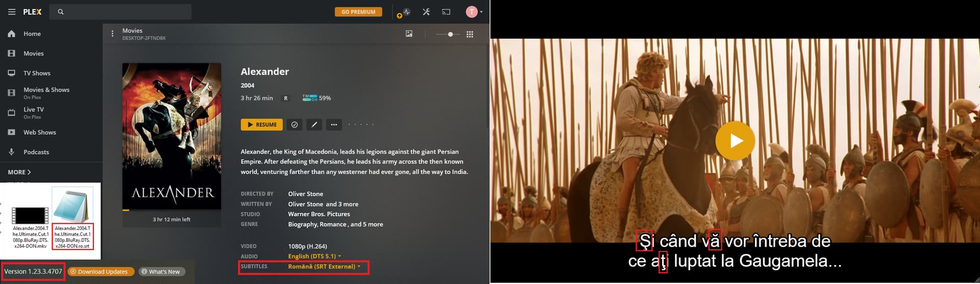
Task: Click the poster watch progress bar
Action: (x=171, y=210)
